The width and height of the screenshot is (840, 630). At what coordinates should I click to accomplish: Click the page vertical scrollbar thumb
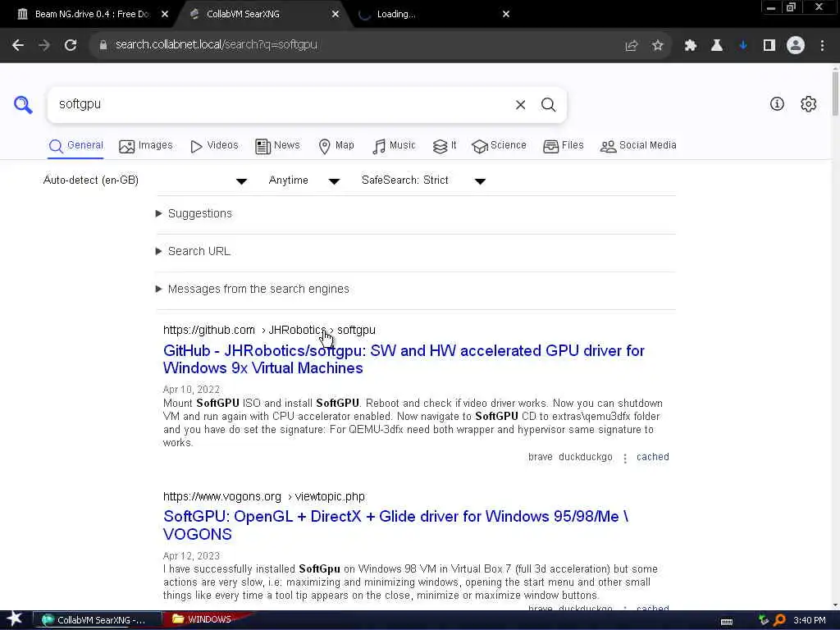tap(835, 92)
